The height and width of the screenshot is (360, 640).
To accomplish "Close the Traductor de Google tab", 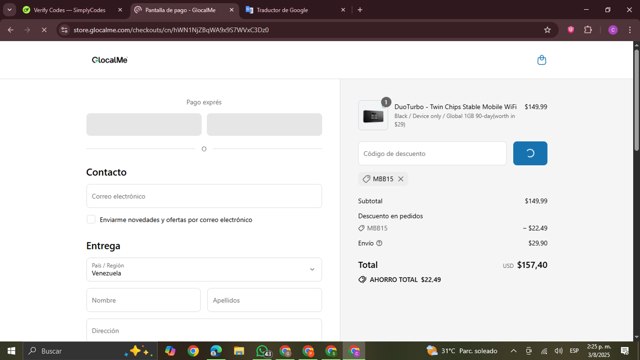I will coord(343,10).
